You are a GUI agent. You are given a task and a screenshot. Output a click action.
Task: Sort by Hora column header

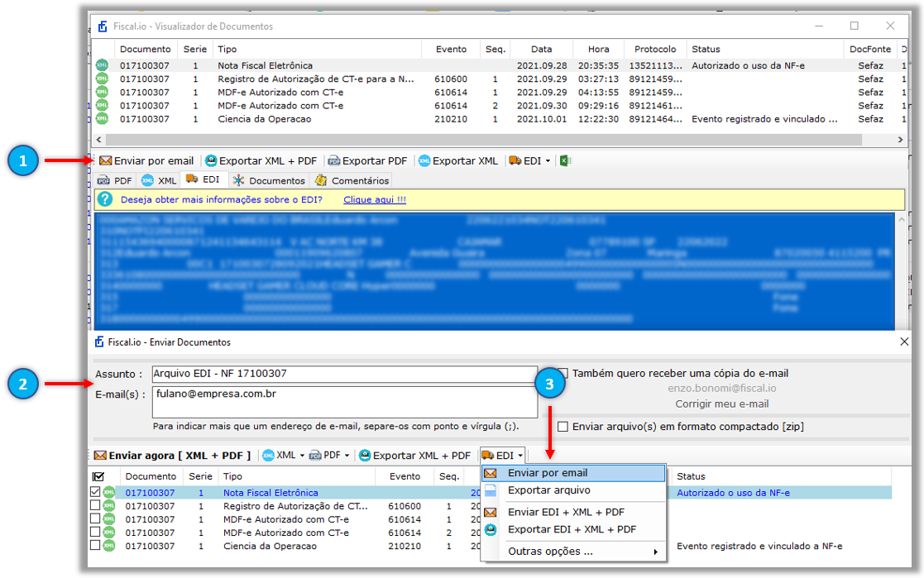[x=598, y=50]
